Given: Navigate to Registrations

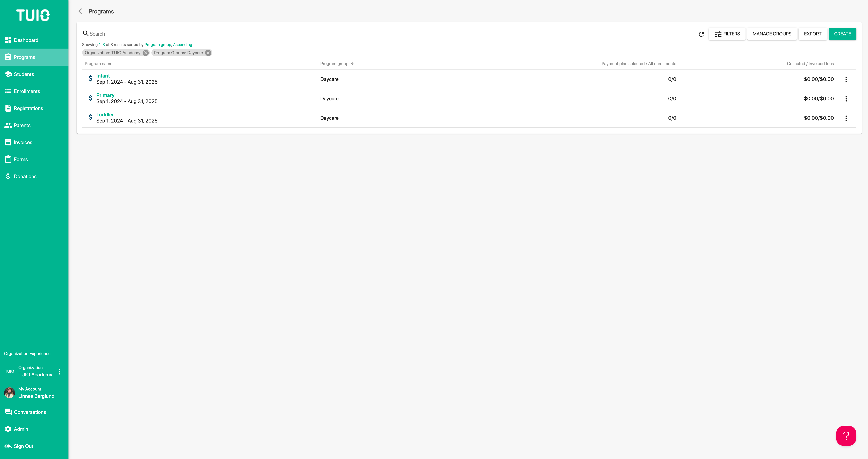Looking at the screenshot, I should click(28, 108).
